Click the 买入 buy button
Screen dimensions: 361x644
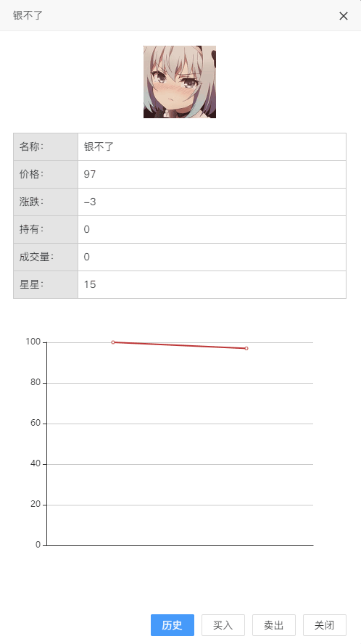coord(223,625)
